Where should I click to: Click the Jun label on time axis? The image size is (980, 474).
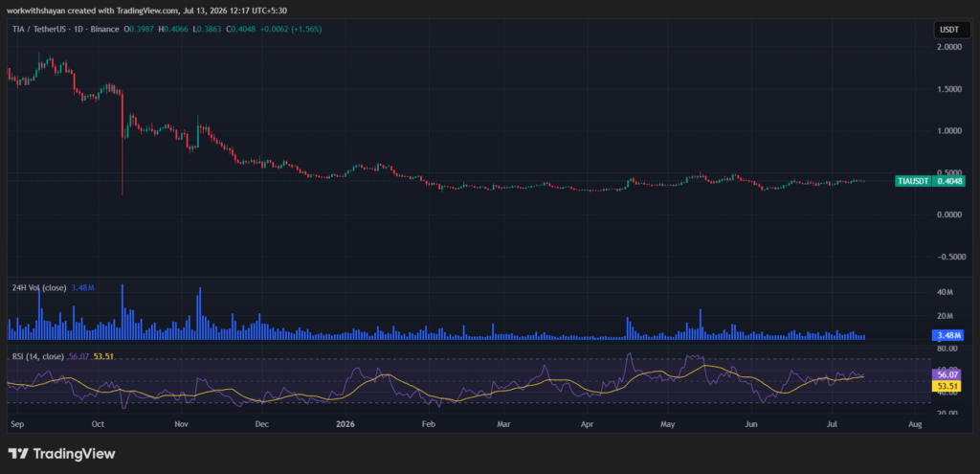(751, 424)
